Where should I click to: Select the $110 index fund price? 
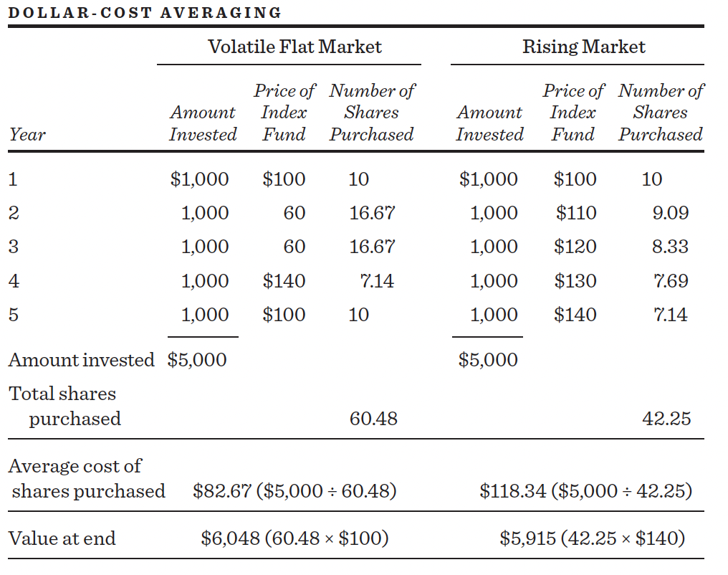coord(575,213)
